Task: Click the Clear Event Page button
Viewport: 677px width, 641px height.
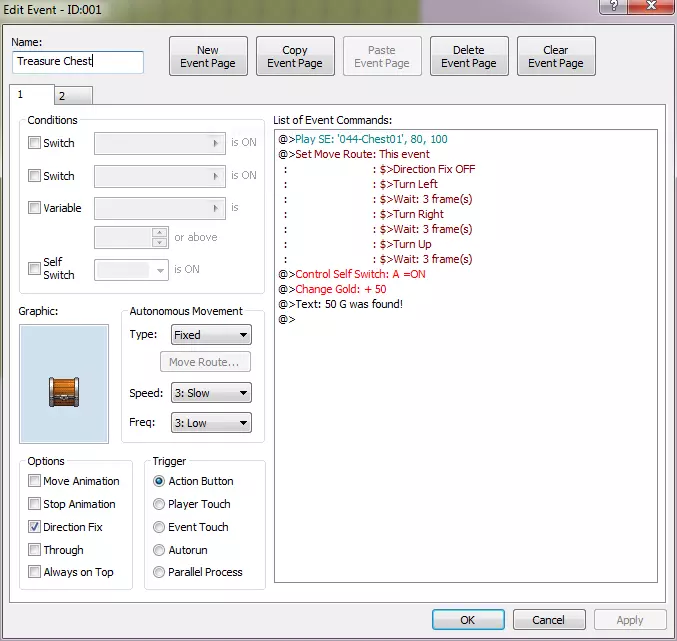Action: 556,56
